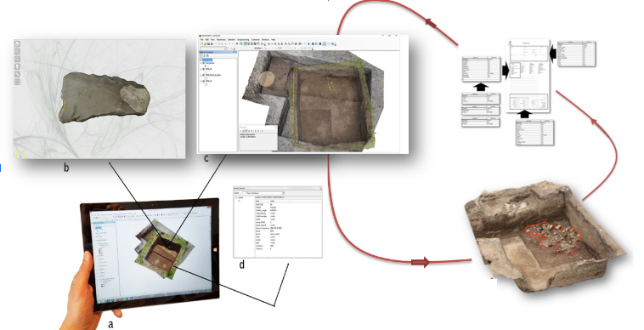The width and height of the screenshot is (644, 330).
Task: Click the New document icon in ArcScene toolbar
Action: tap(201, 44)
